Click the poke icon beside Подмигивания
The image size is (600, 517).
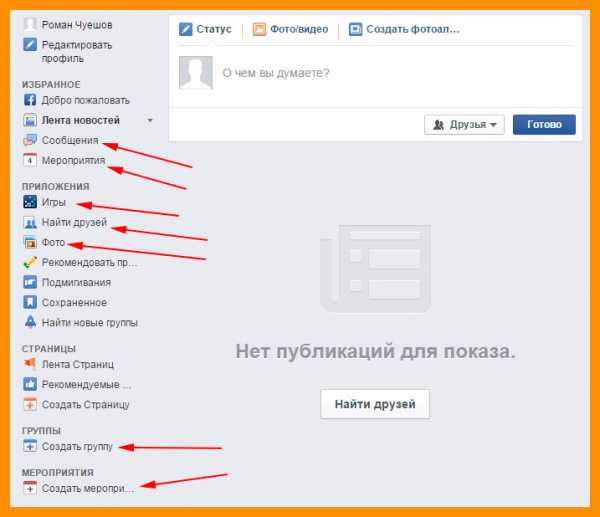click(x=30, y=282)
